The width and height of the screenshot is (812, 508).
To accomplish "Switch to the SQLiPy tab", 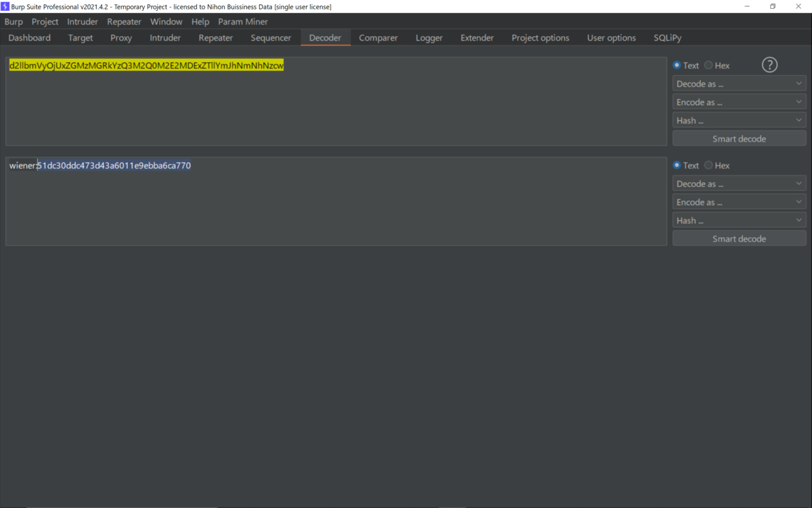I will click(667, 38).
